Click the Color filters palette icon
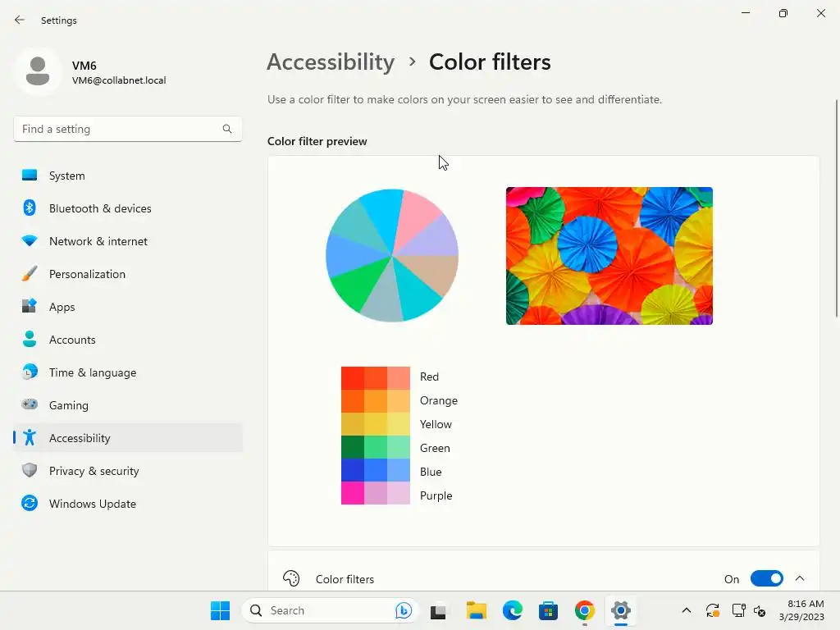This screenshot has width=840, height=630. coord(291,578)
